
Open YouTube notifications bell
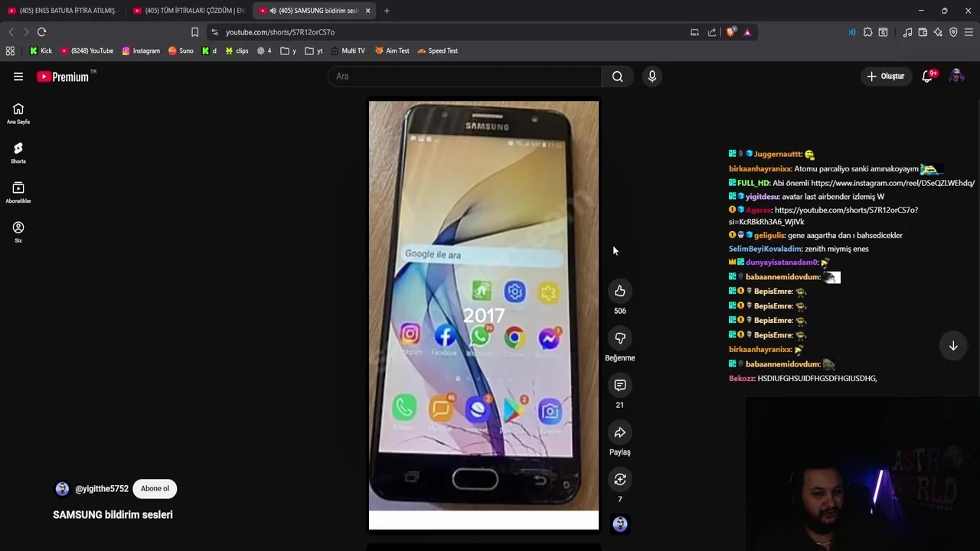(928, 76)
